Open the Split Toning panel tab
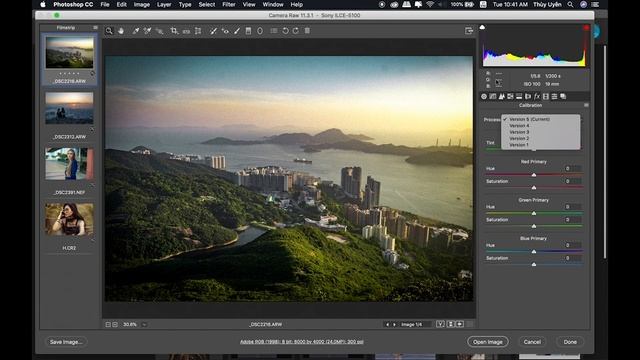Screen dimensions: 640x360 (519, 96)
